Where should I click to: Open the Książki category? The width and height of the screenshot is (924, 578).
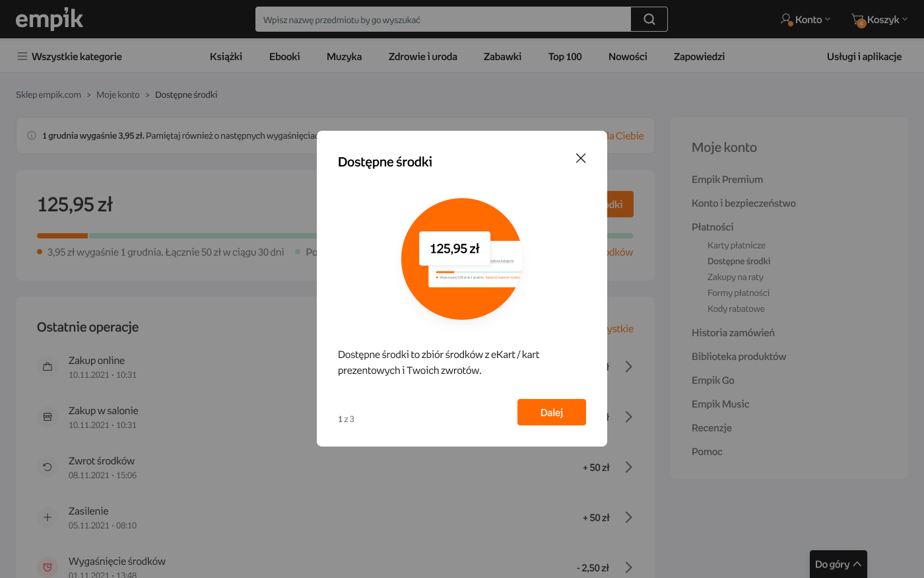226,56
